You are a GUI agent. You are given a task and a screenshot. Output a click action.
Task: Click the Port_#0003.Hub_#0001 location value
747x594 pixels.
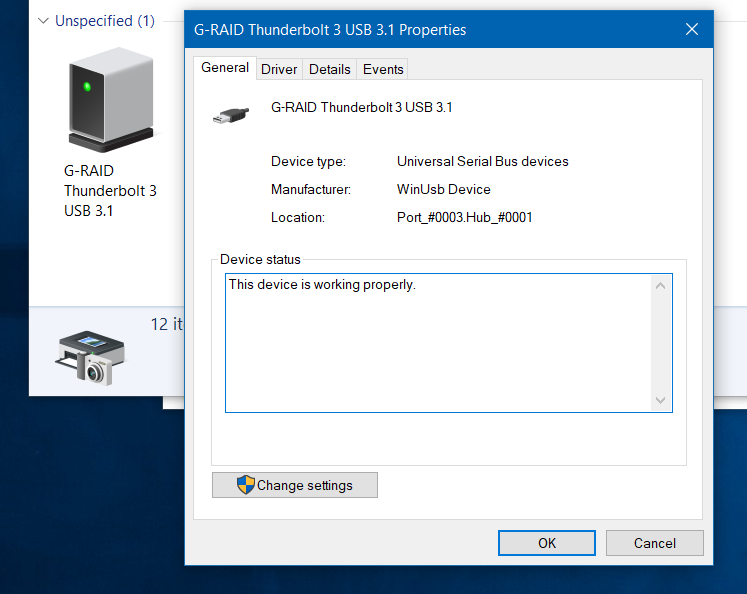tap(464, 218)
